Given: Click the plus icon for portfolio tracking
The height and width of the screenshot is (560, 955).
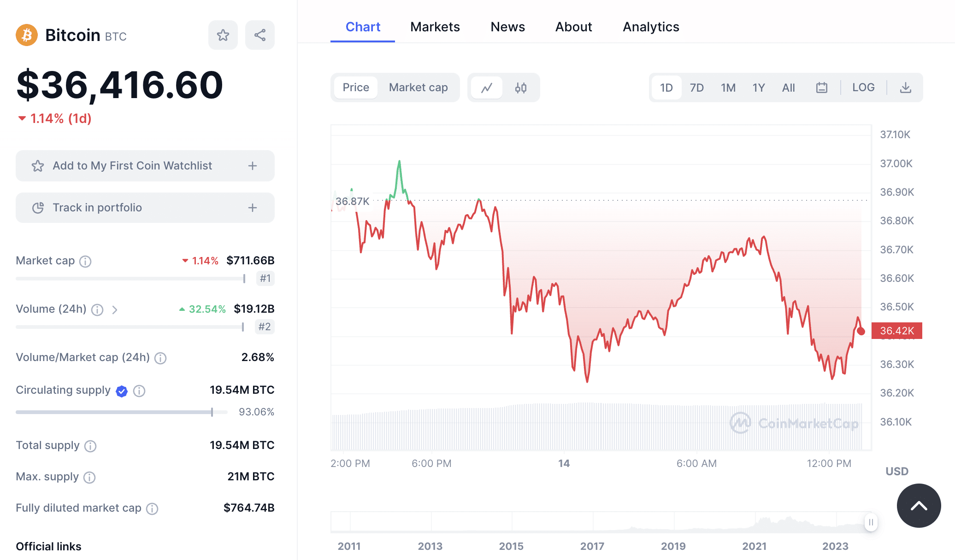Looking at the screenshot, I should point(253,208).
